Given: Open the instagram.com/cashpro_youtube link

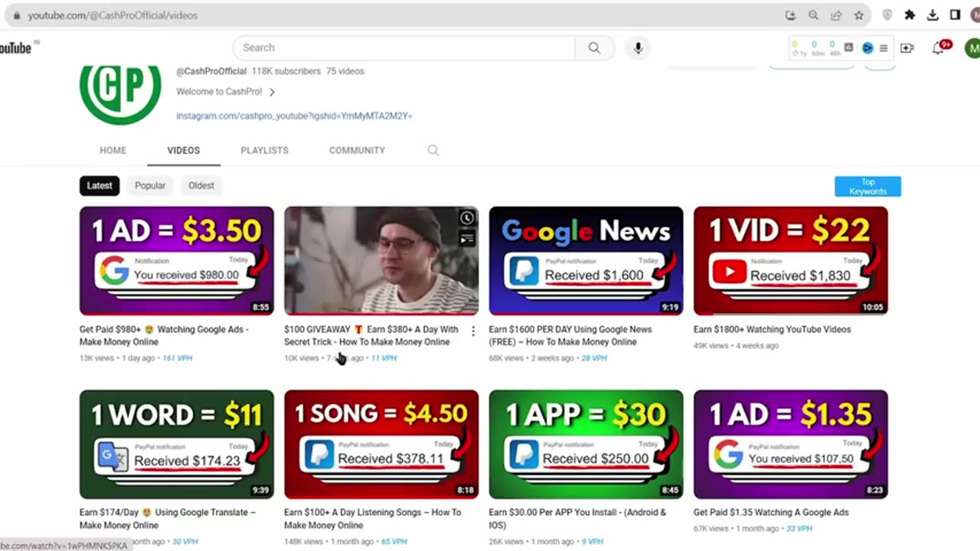Looking at the screenshot, I should [x=294, y=116].
